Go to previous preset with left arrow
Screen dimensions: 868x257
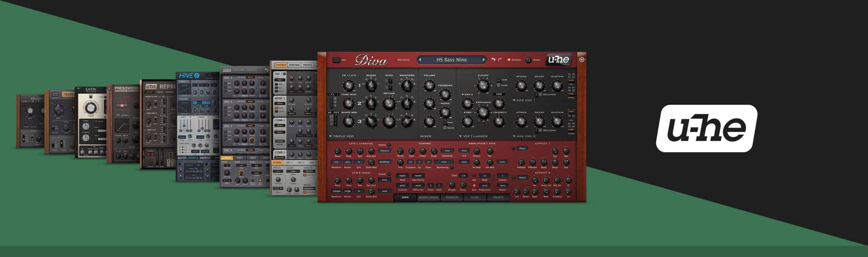pos(420,60)
